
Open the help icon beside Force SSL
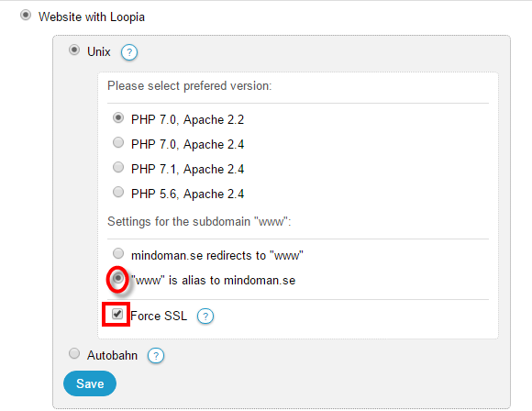pos(205,317)
